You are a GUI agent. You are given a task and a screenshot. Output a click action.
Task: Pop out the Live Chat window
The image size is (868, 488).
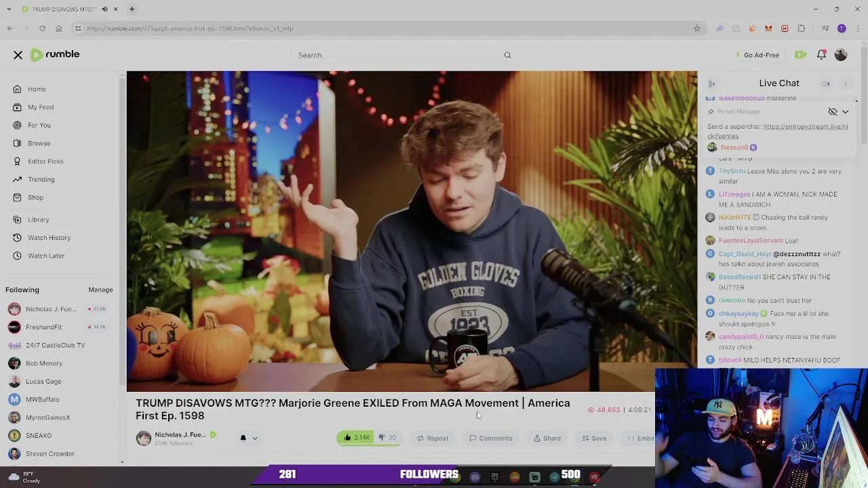[x=826, y=83]
